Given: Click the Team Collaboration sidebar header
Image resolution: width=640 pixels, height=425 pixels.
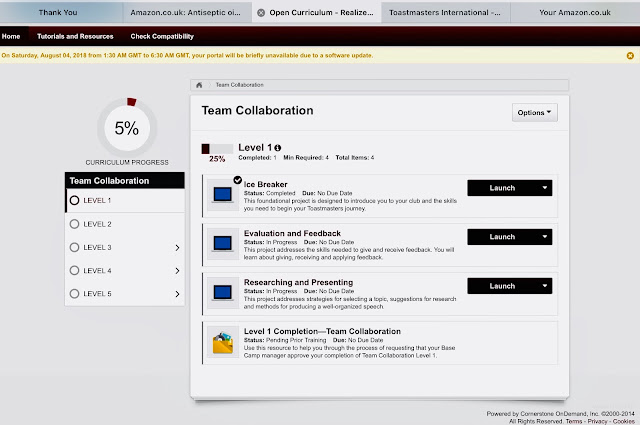Looking at the screenshot, I should [x=124, y=180].
